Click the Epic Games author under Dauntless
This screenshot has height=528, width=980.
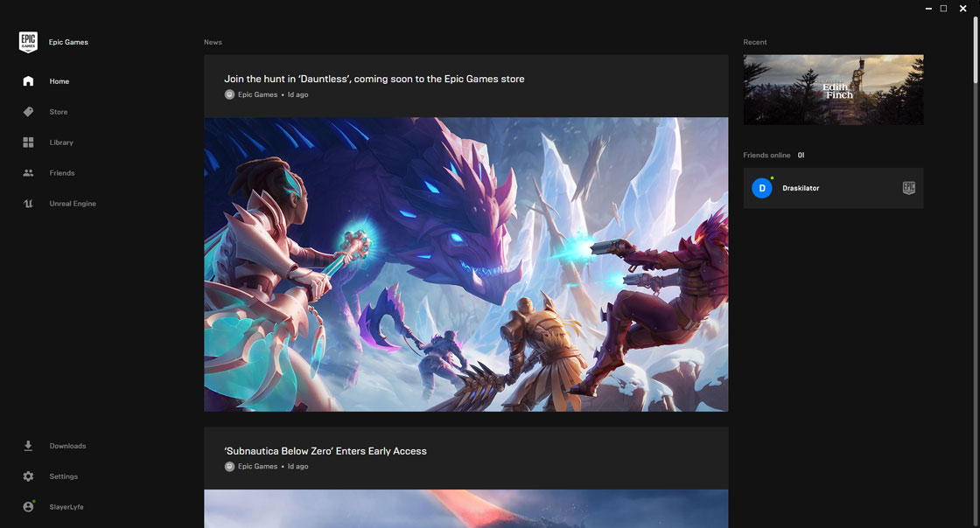pyautogui.click(x=257, y=94)
